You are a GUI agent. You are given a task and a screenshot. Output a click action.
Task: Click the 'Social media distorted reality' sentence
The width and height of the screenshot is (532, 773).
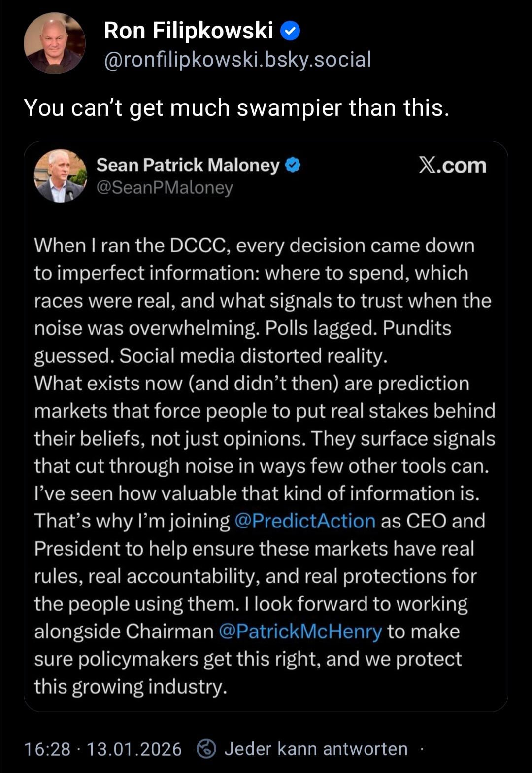(x=253, y=356)
